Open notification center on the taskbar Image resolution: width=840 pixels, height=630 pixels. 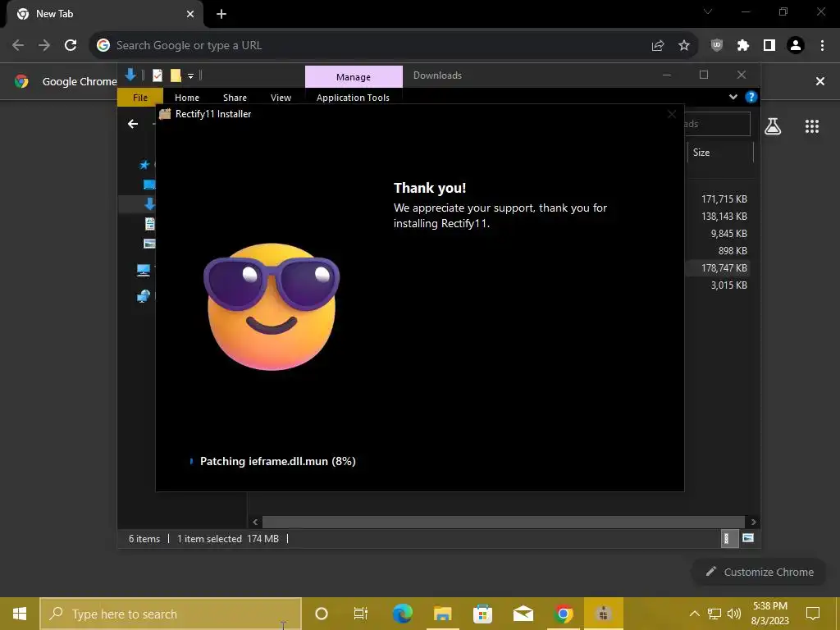click(x=813, y=614)
